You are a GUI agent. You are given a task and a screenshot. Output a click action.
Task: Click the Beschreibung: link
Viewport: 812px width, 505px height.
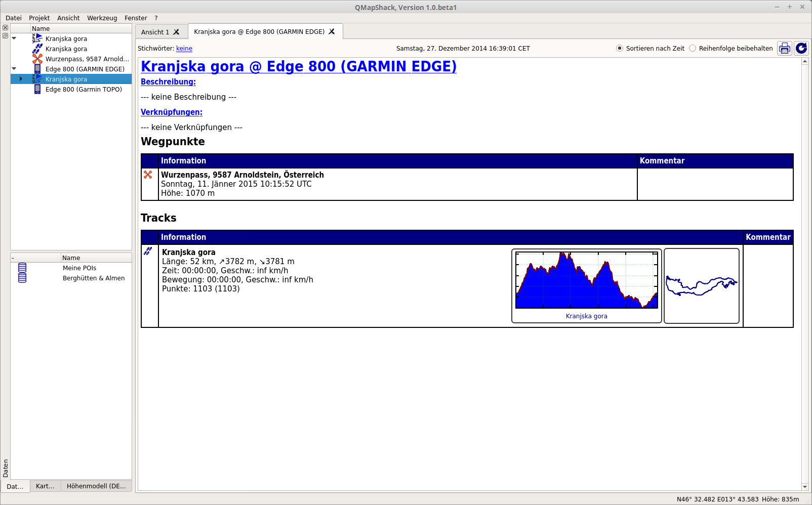168,81
